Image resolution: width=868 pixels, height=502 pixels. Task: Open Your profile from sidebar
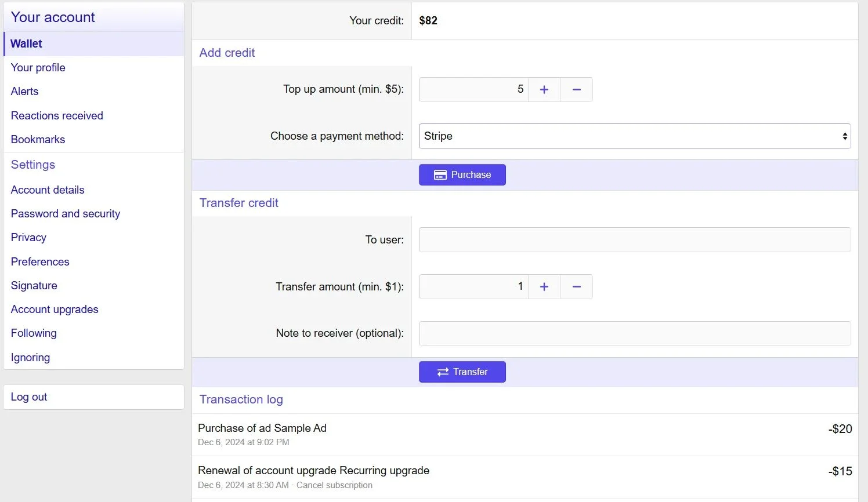[x=38, y=68]
